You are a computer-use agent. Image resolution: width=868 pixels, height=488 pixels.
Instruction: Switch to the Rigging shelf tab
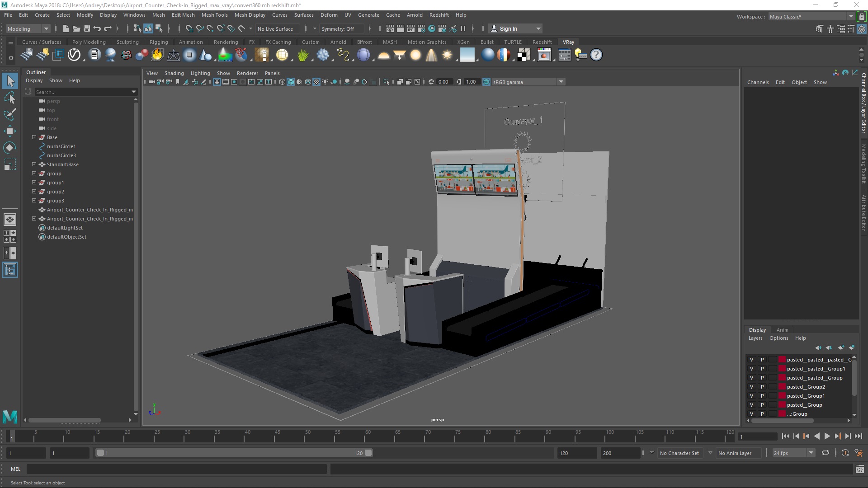158,42
